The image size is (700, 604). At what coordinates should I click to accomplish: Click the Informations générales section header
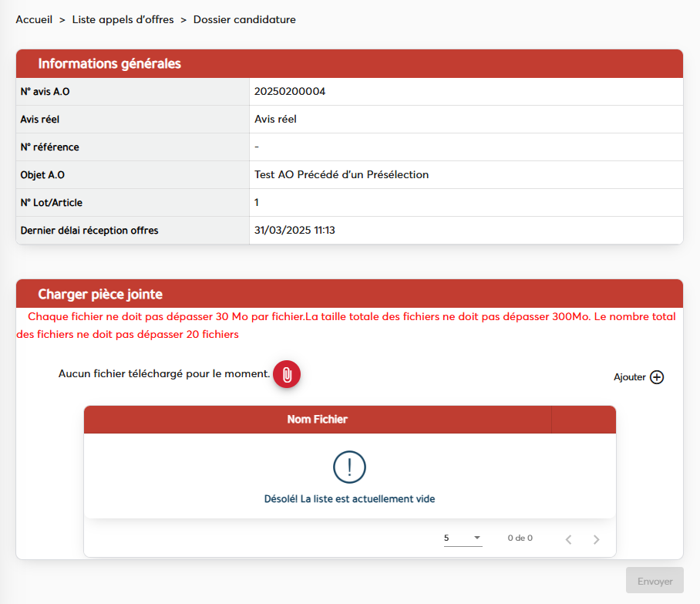coord(109,64)
